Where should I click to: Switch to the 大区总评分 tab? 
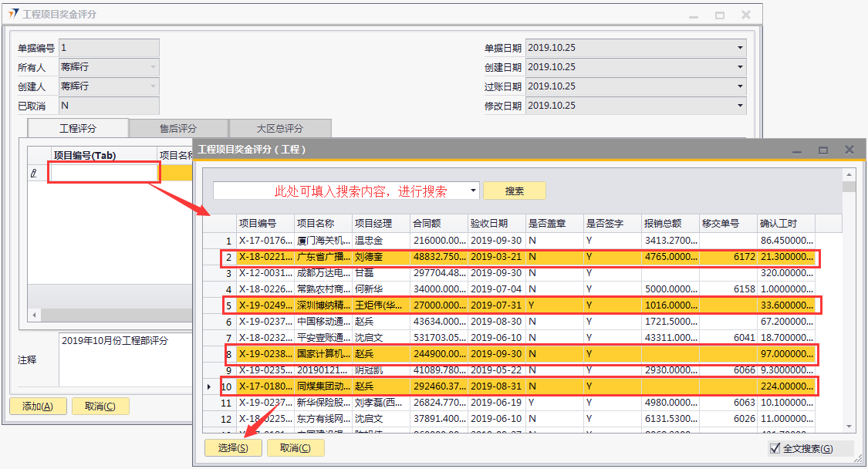coord(279,129)
